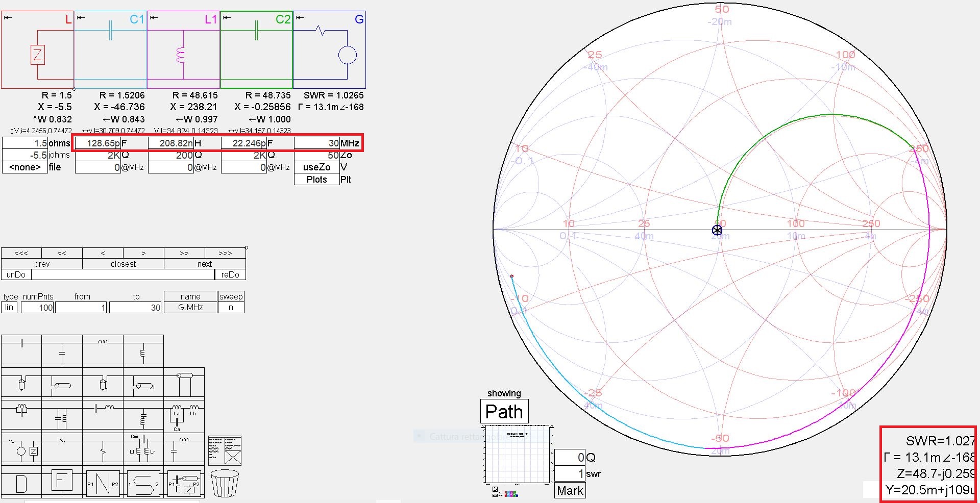Open the <none> load file selector
The image size is (980, 503).
coord(24,167)
